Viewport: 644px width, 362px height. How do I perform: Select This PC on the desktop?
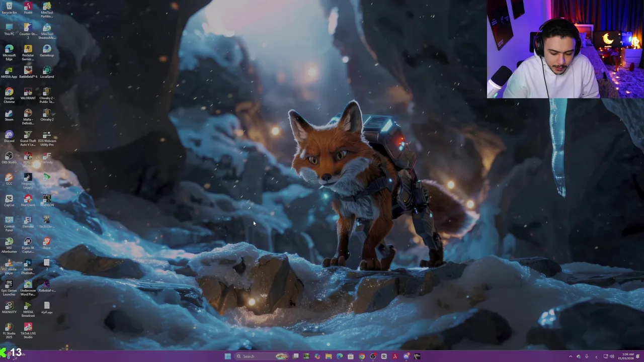click(x=9, y=29)
